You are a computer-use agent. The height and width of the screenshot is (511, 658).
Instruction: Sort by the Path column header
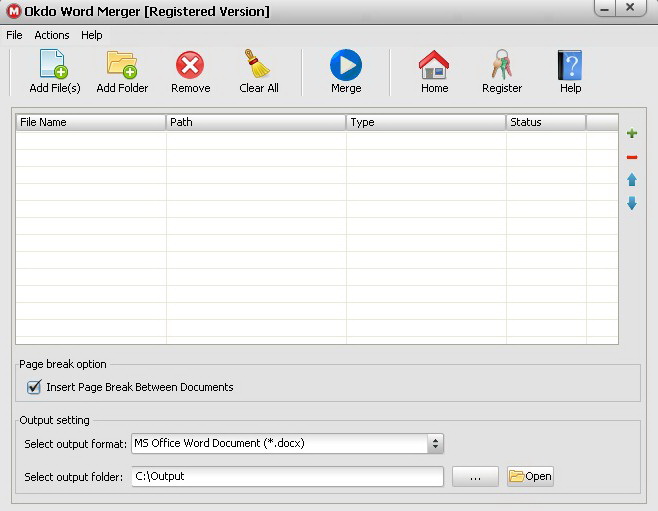[256, 123]
